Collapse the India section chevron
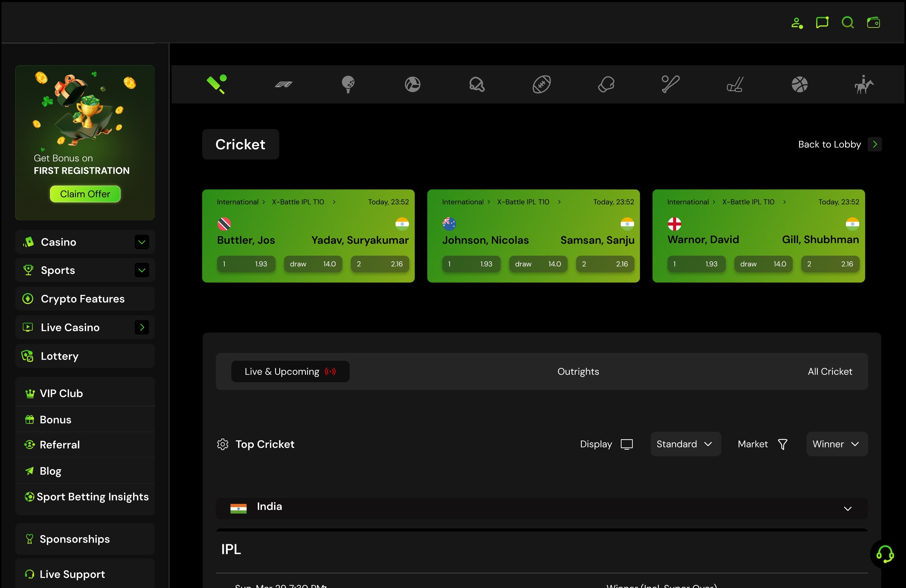906x588 pixels. pos(847,508)
